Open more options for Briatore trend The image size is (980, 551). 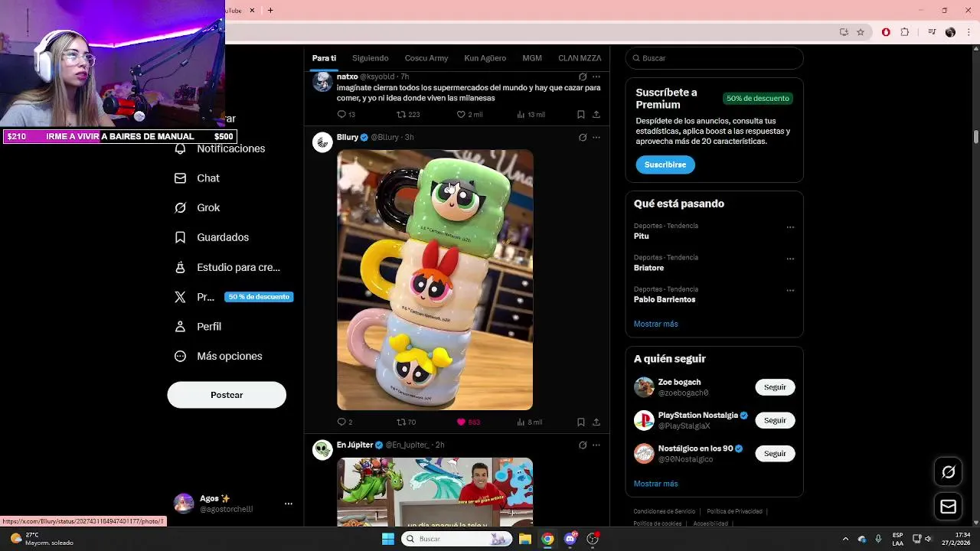click(x=790, y=259)
